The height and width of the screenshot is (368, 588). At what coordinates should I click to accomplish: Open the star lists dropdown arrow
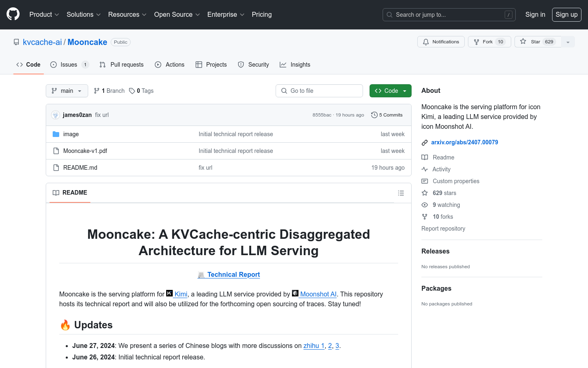coord(568,42)
